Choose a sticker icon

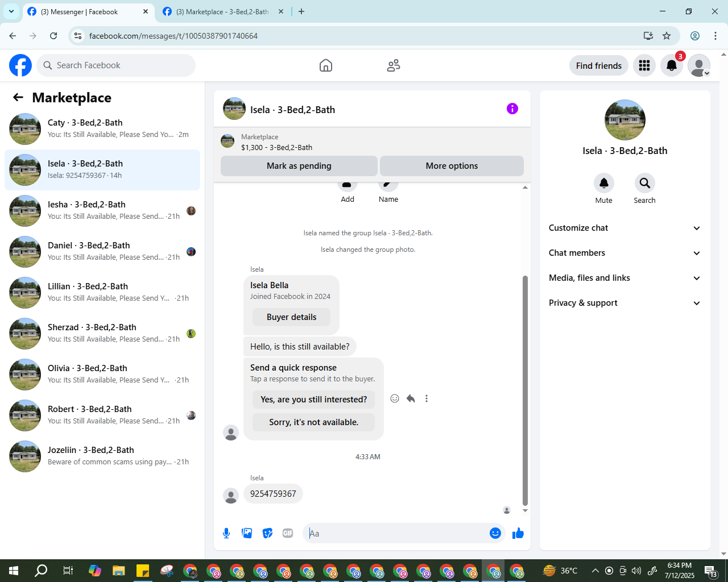click(x=267, y=533)
